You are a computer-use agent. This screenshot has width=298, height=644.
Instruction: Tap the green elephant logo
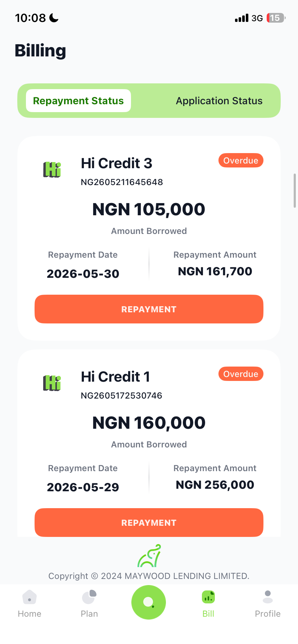pyautogui.click(x=149, y=556)
